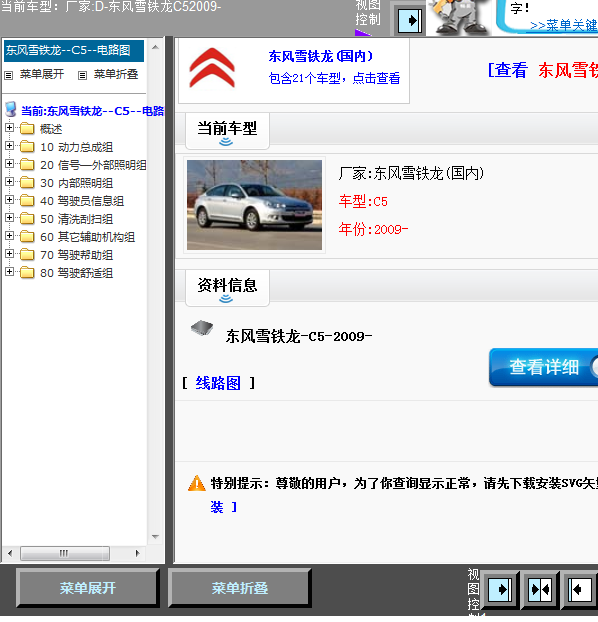The height and width of the screenshot is (622, 598).
Task: Click the sidebar vertical scroll down arrow
Action: [156, 537]
